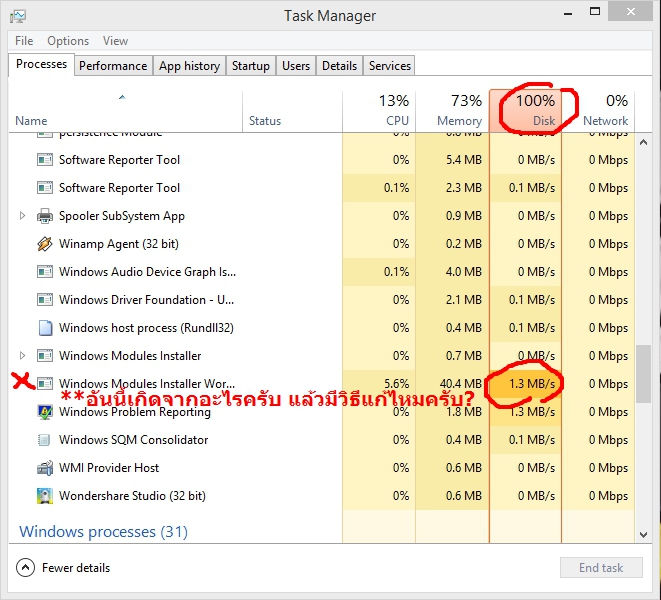Click the scrollbar down arrow
The image size is (661, 600).
pos(643,535)
